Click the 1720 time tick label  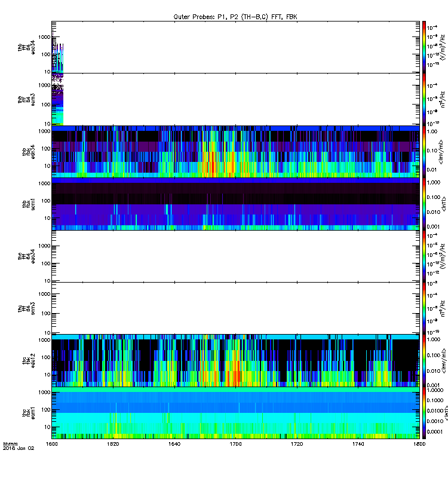coord(297,444)
